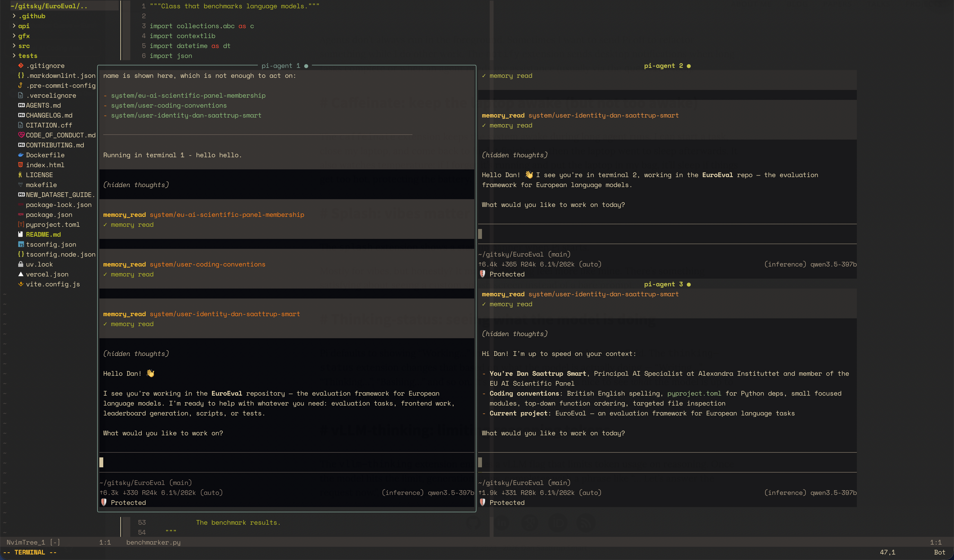Click the heart icon beside CODE_OF_CONDUCT.md

(21, 135)
